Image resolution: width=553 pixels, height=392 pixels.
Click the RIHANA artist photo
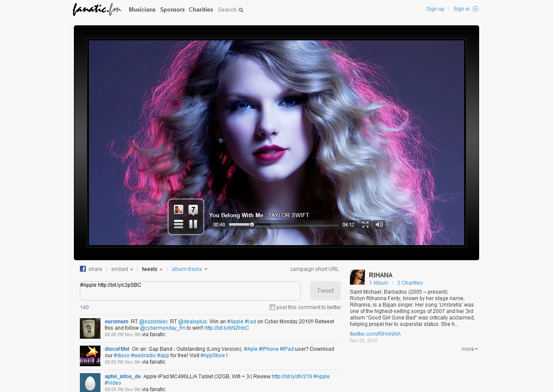357,277
